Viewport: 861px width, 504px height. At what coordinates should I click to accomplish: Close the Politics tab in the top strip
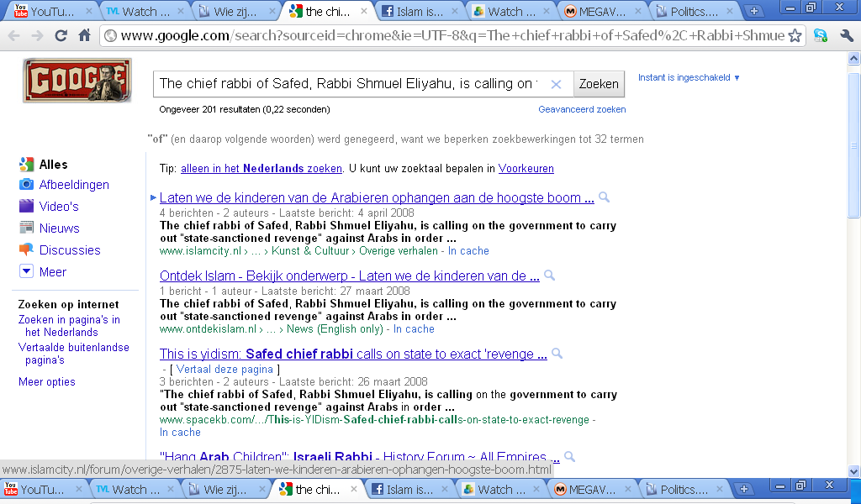pos(729,11)
